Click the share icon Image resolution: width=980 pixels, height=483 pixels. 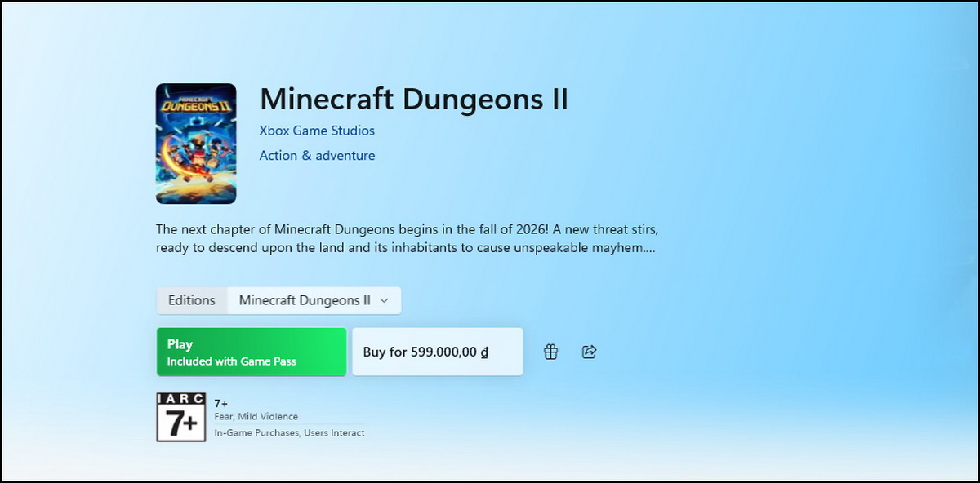(589, 352)
